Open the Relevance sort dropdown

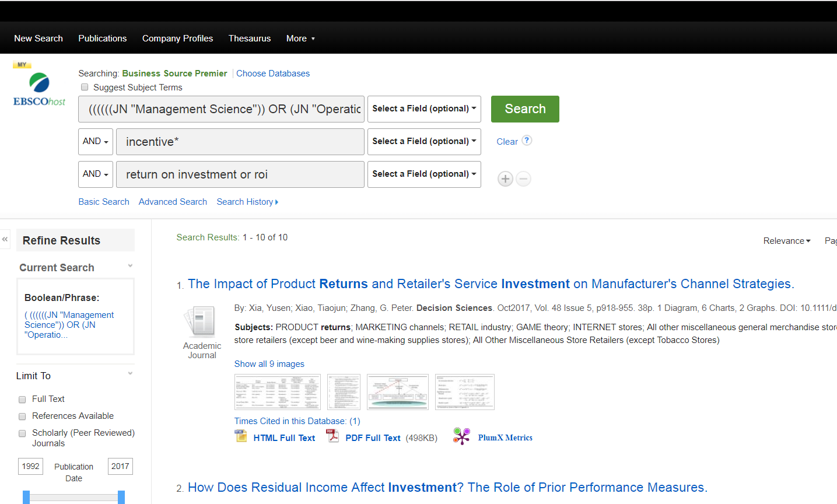click(787, 241)
